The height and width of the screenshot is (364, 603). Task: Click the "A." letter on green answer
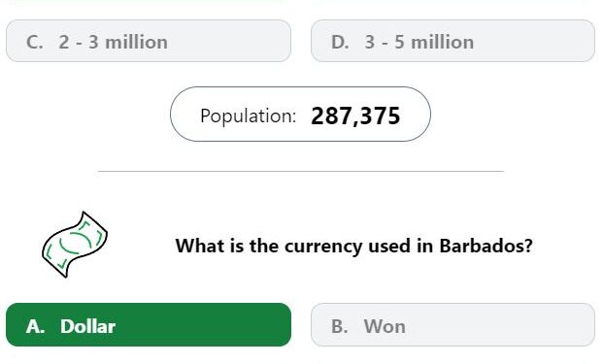coord(35,326)
